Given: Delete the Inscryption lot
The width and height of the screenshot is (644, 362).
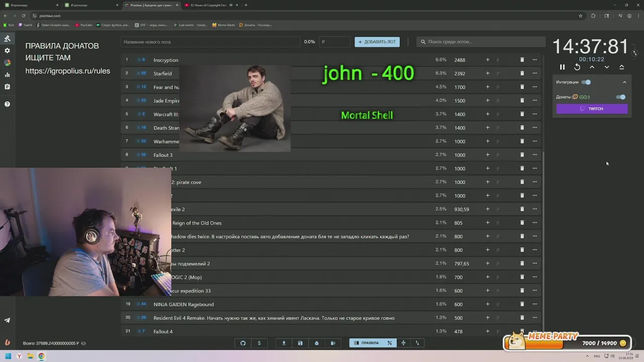Looking at the screenshot, I should 522,60.
